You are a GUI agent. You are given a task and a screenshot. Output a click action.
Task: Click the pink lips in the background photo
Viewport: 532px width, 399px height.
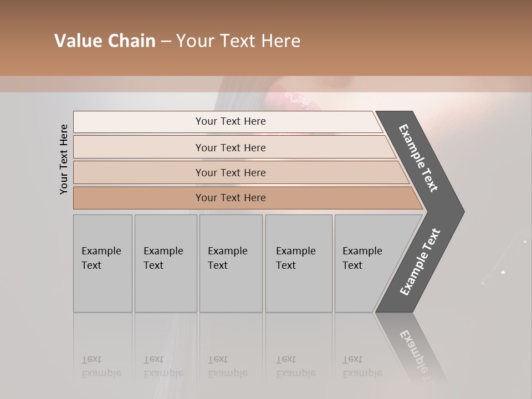point(299,101)
